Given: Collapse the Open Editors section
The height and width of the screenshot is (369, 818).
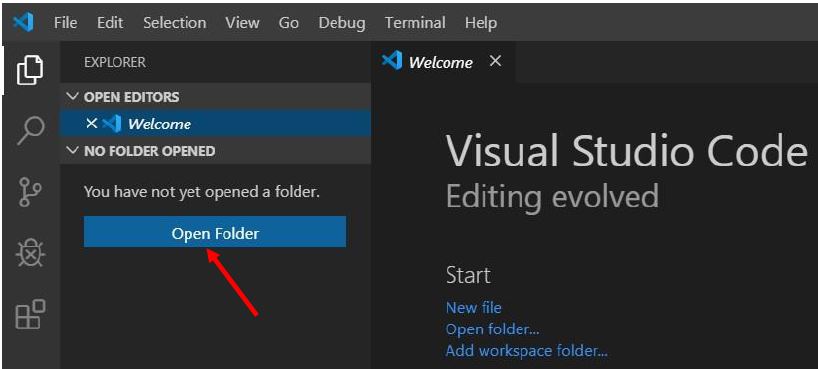Looking at the screenshot, I should coord(73,97).
